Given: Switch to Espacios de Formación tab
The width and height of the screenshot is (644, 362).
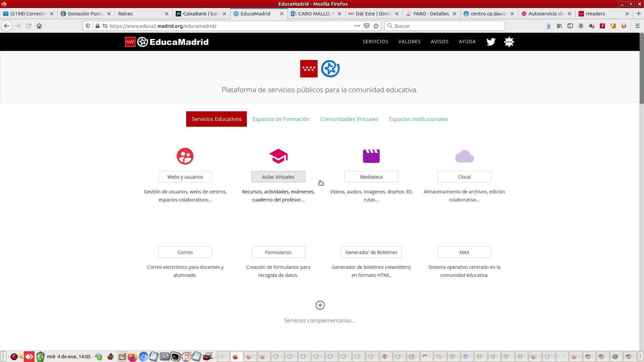Looking at the screenshot, I should [281, 119].
